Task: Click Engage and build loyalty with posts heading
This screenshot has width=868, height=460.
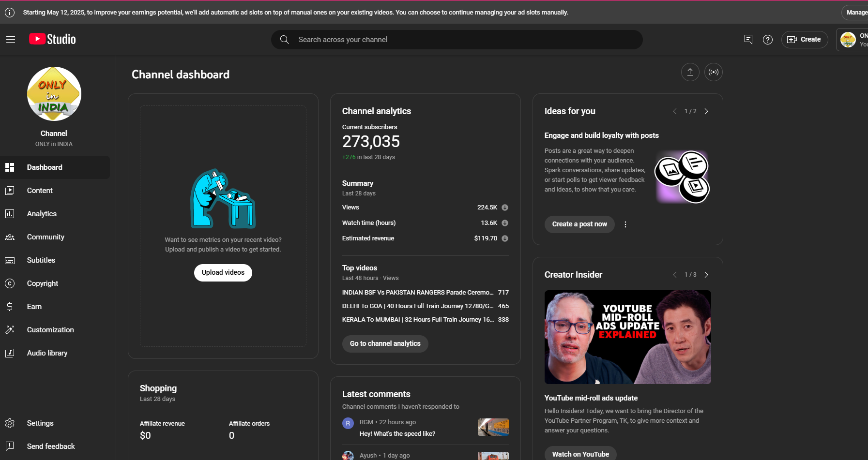Action: 602,135
